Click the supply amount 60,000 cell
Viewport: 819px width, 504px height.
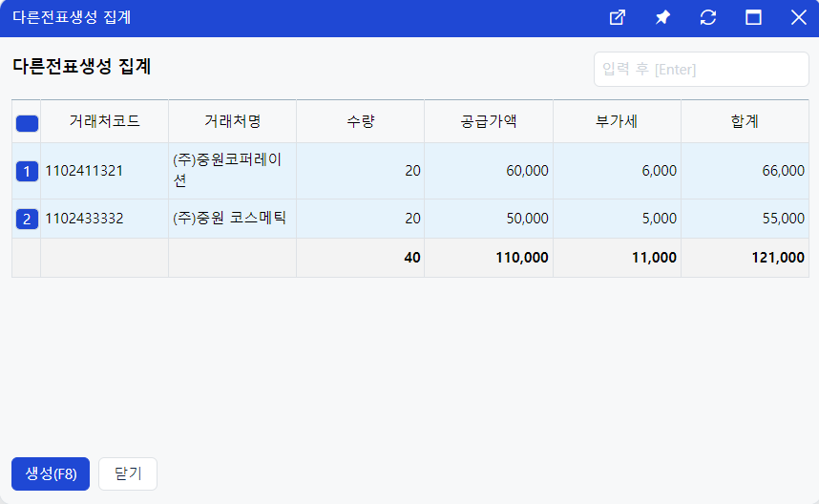tap(489, 171)
